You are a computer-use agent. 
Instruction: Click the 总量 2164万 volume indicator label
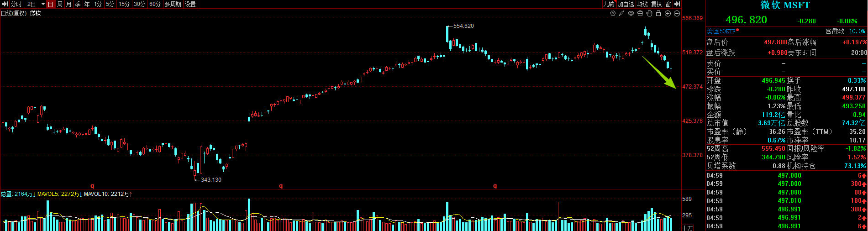pos(18,194)
